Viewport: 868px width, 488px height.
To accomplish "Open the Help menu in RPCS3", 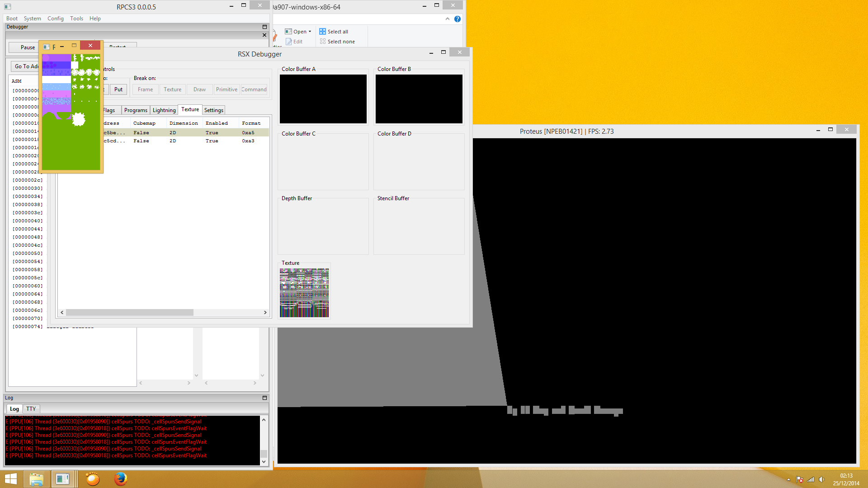I will click(x=95, y=19).
